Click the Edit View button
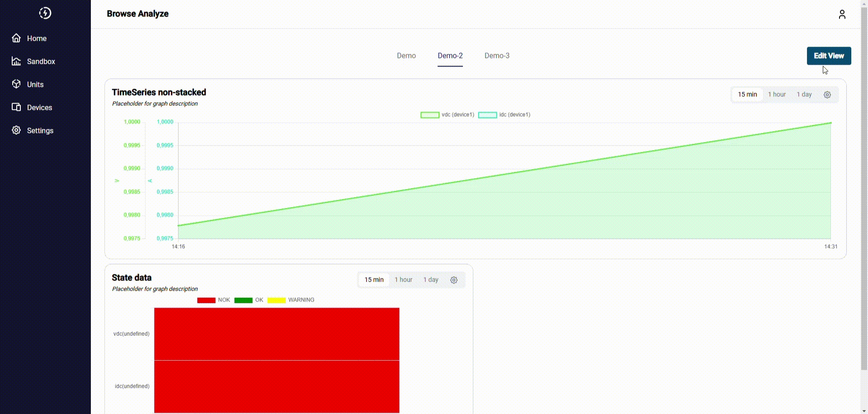 [829, 56]
